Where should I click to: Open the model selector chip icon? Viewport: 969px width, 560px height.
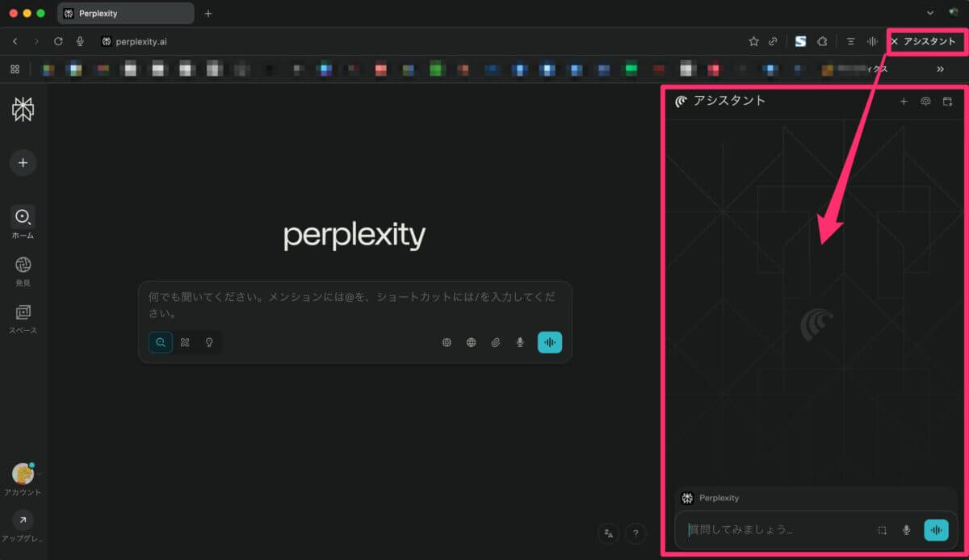click(x=447, y=342)
